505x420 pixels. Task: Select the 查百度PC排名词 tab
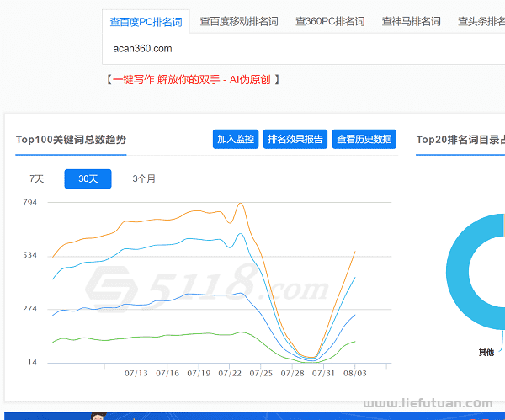tap(146, 22)
